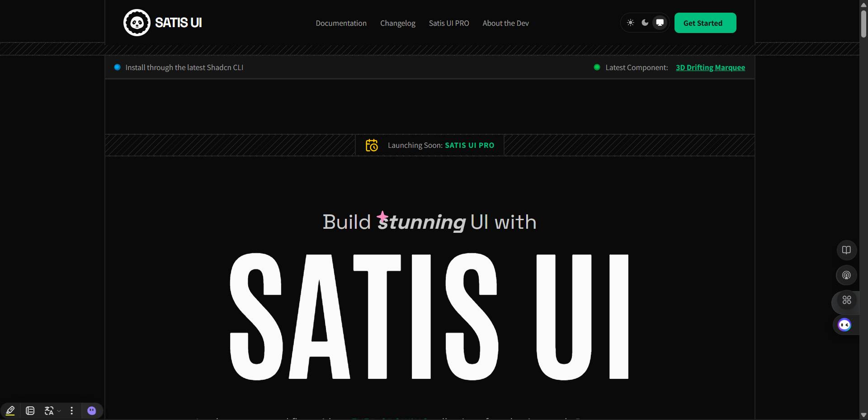Open the Documentation menu item
This screenshot has height=420, width=868.
[341, 23]
